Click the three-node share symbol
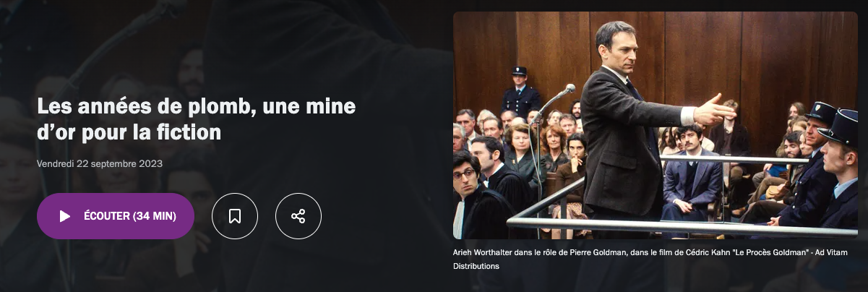The height and width of the screenshot is (292, 868). coord(298,216)
